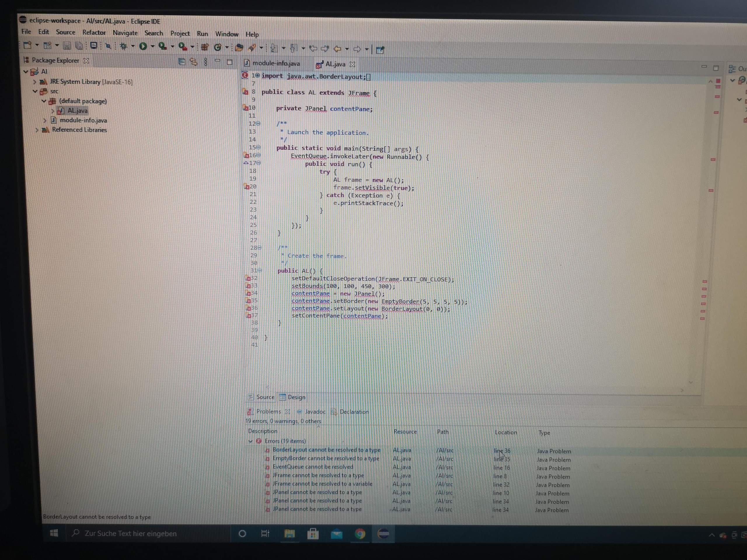Click the New Java Class icon
The height and width of the screenshot is (560, 747).
[x=217, y=48]
